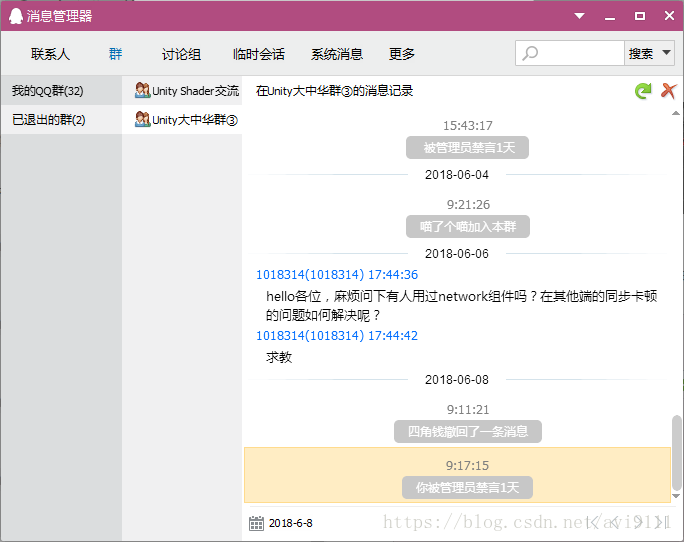Go to the next page of records
684x542 pixels.
point(638,522)
